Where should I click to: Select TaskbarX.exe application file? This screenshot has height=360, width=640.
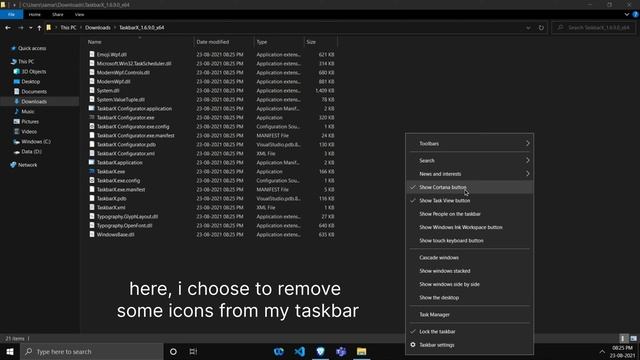(111, 171)
